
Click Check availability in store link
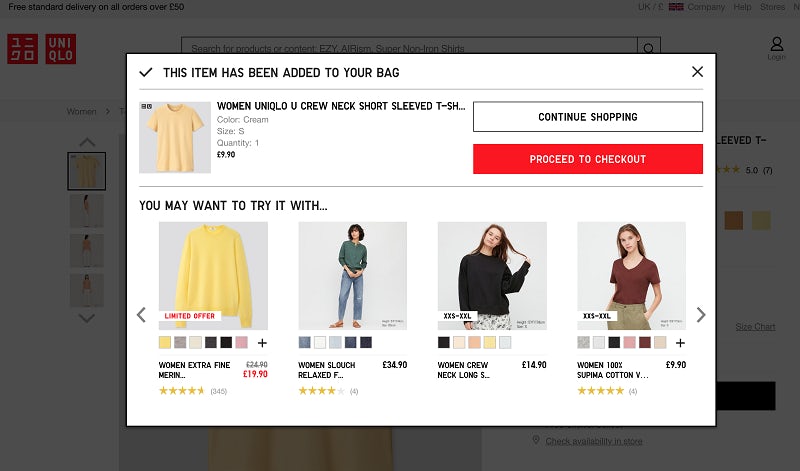pyautogui.click(x=593, y=441)
